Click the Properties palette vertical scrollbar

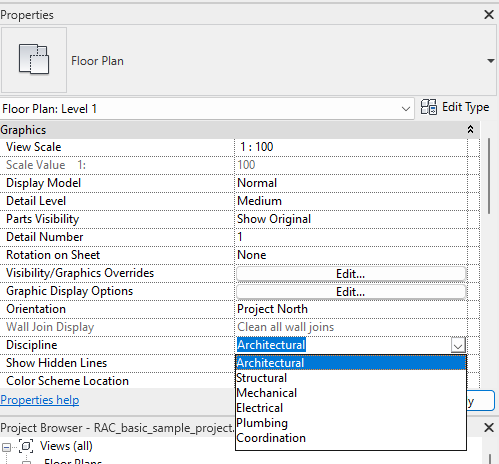[x=489, y=176]
